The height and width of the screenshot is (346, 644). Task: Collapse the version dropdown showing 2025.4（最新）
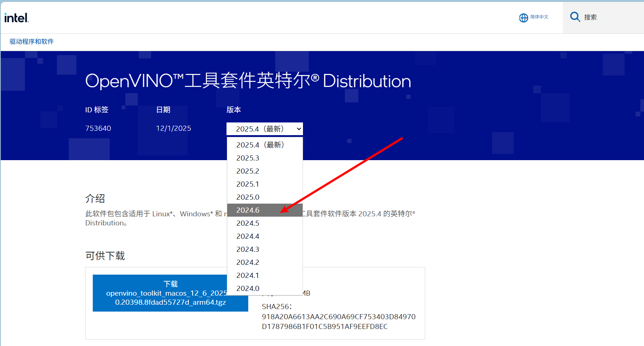point(265,129)
